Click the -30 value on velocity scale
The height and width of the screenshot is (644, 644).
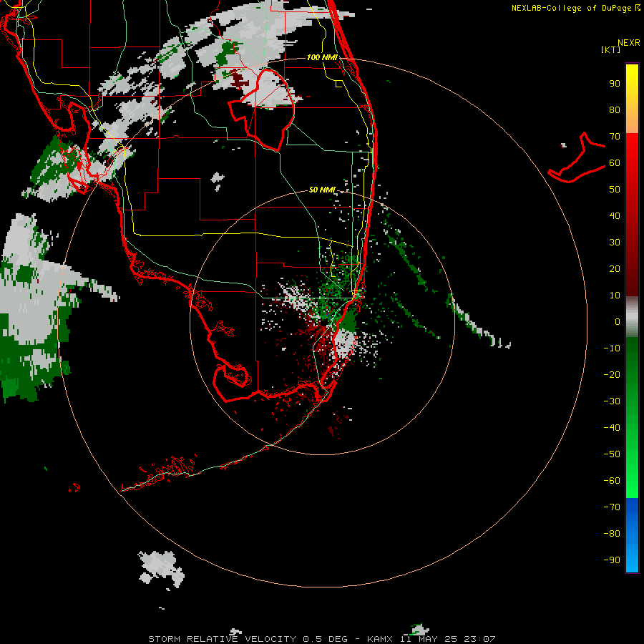pyautogui.click(x=612, y=401)
